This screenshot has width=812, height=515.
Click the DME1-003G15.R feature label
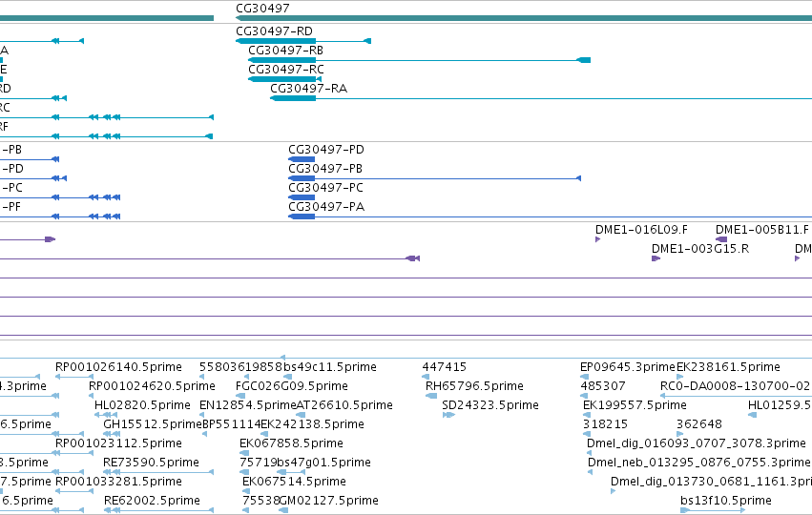pyautogui.click(x=700, y=249)
